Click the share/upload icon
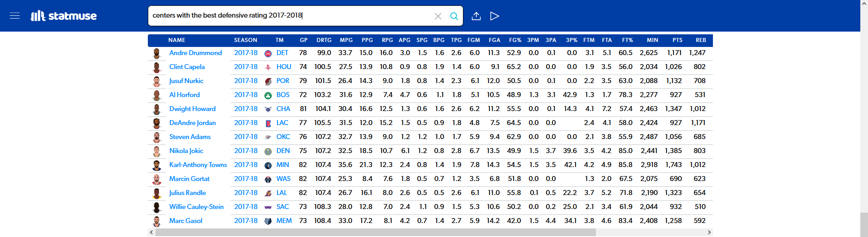The height and width of the screenshot is (237, 868). (x=476, y=16)
